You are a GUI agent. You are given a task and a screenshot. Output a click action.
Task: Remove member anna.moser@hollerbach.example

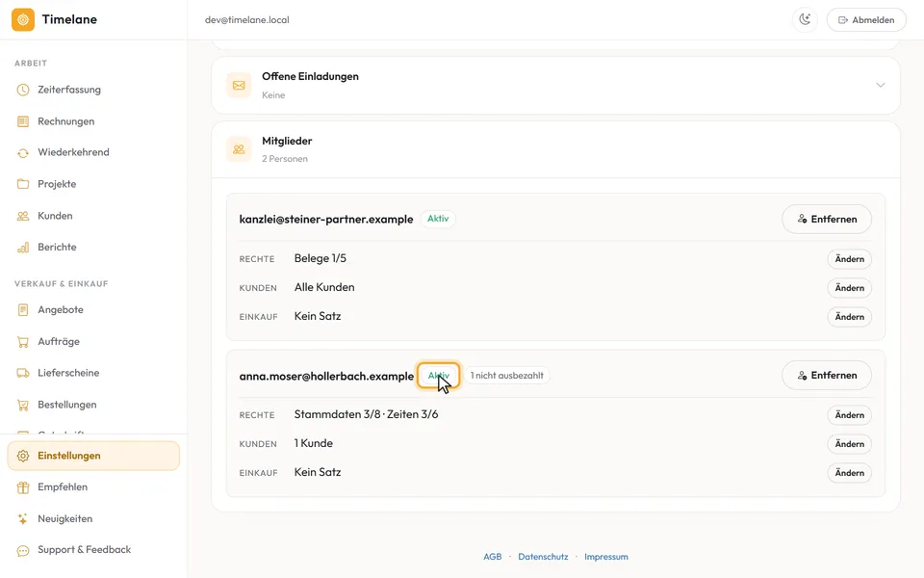tap(826, 375)
